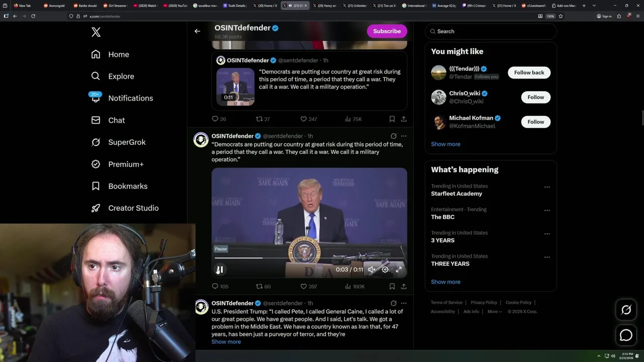Seek on the video progress bar
Screen dimensions: 644x362
pyautogui.click(x=309, y=258)
